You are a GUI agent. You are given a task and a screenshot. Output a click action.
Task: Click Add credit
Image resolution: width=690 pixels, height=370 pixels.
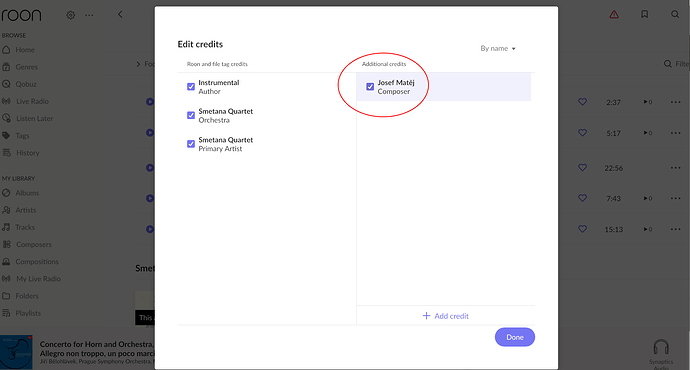point(445,316)
